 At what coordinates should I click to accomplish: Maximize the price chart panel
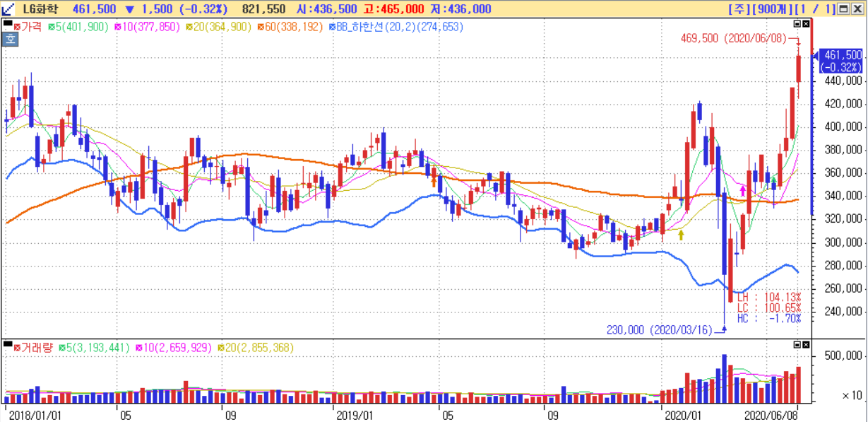click(x=797, y=23)
